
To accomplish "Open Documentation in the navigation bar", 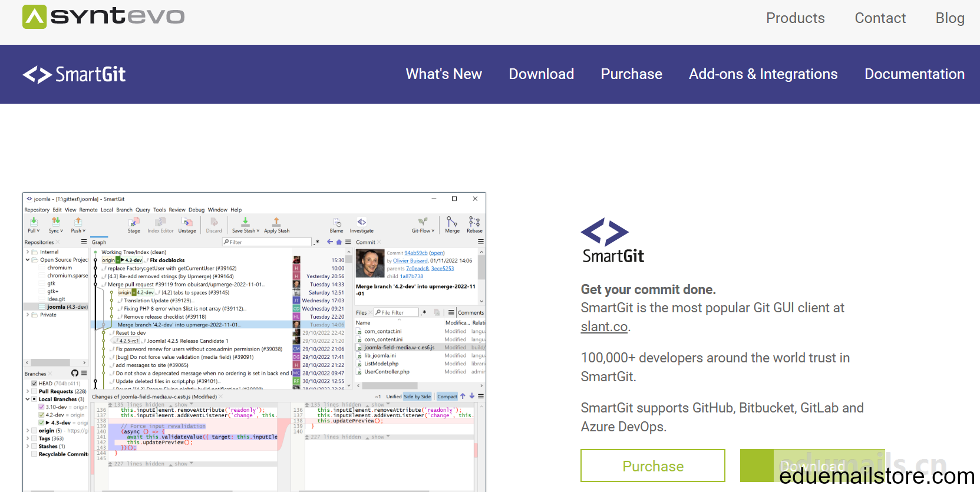I will click(x=915, y=74).
